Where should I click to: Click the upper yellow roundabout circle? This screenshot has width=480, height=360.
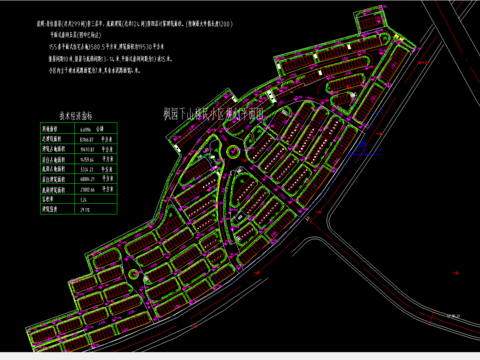tap(233, 152)
